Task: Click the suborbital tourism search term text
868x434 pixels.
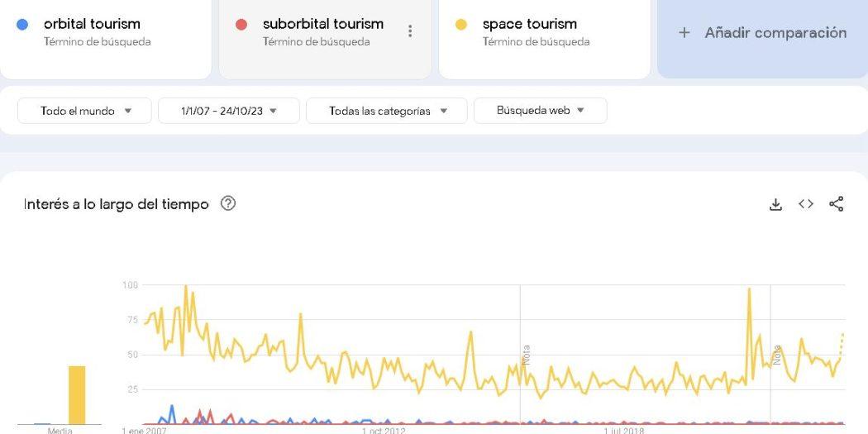Action: [322, 24]
